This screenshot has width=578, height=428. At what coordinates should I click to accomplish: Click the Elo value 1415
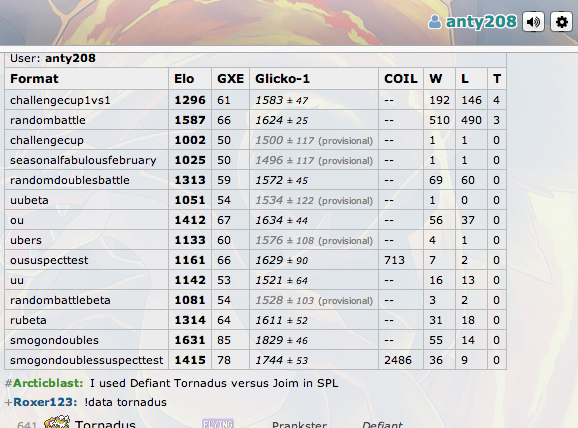tap(190, 360)
